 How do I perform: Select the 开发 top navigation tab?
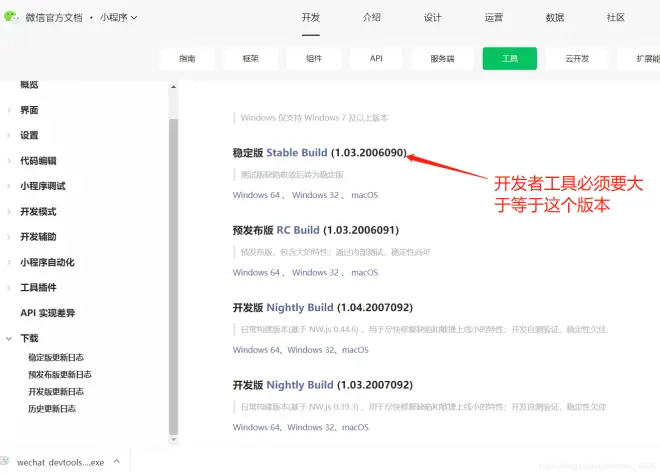pos(311,17)
